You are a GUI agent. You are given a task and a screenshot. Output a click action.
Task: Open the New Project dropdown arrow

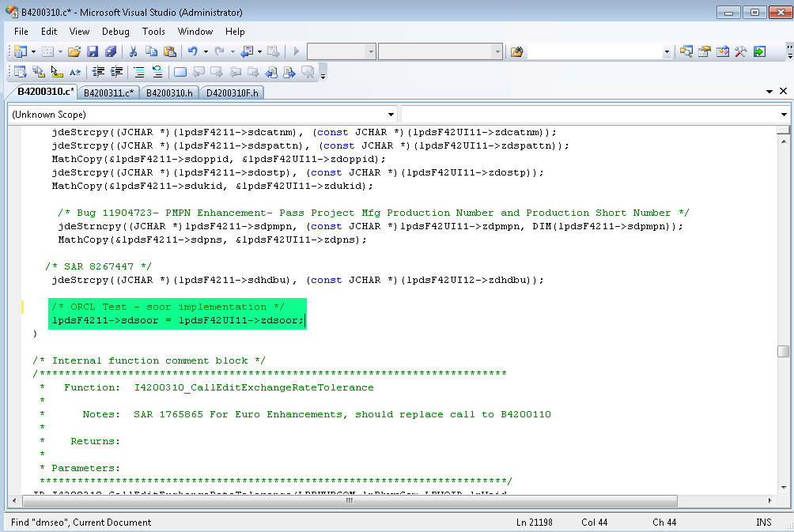tap(33, 51)
